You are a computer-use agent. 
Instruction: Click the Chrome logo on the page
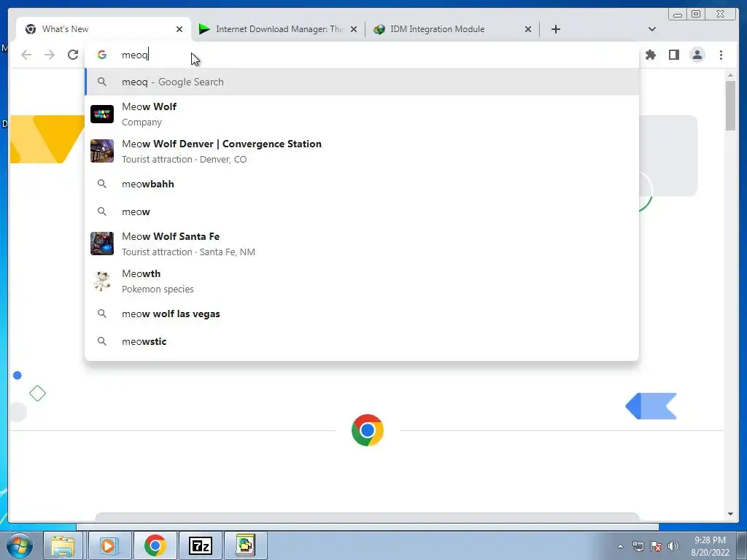[368, 430]
